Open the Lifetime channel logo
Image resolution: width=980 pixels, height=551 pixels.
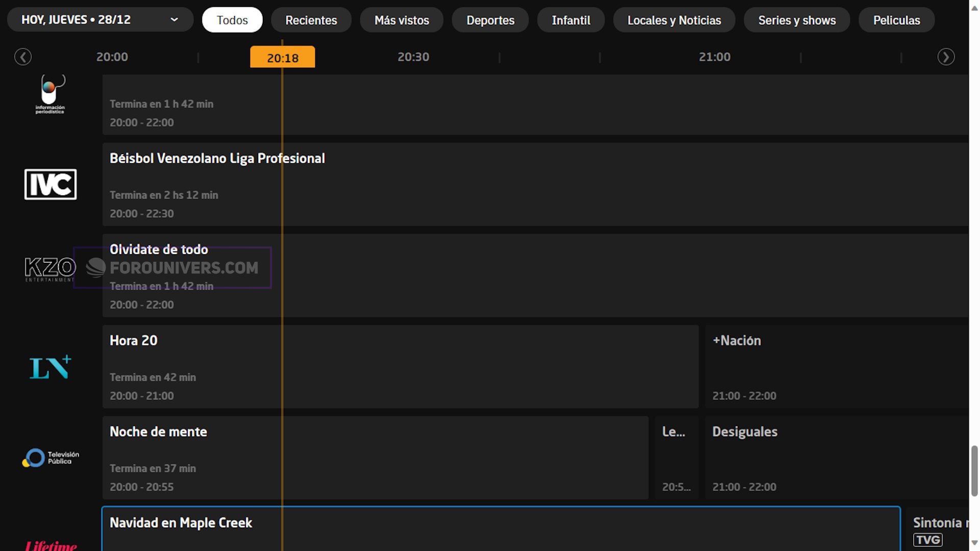pyautogui.click(x=51, y=545)
